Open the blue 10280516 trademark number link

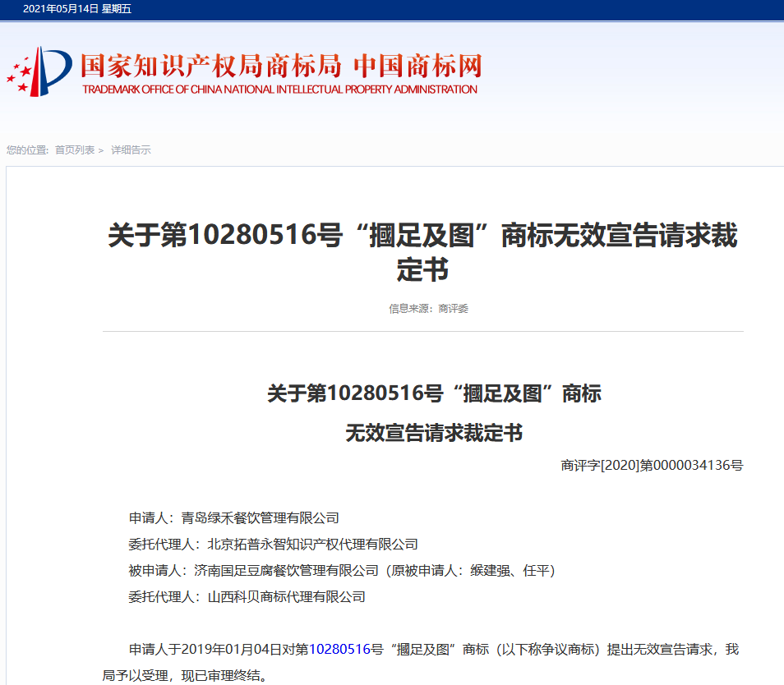pos(339,650)
